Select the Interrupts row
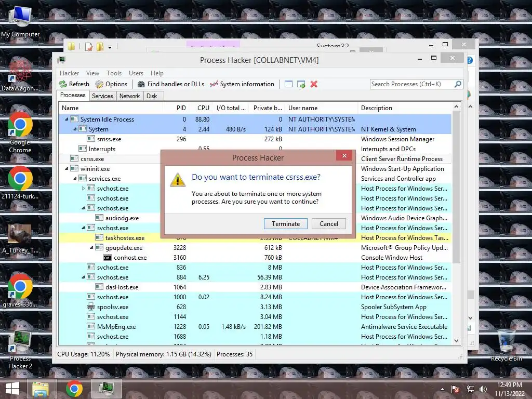 [x=255, y=149]
